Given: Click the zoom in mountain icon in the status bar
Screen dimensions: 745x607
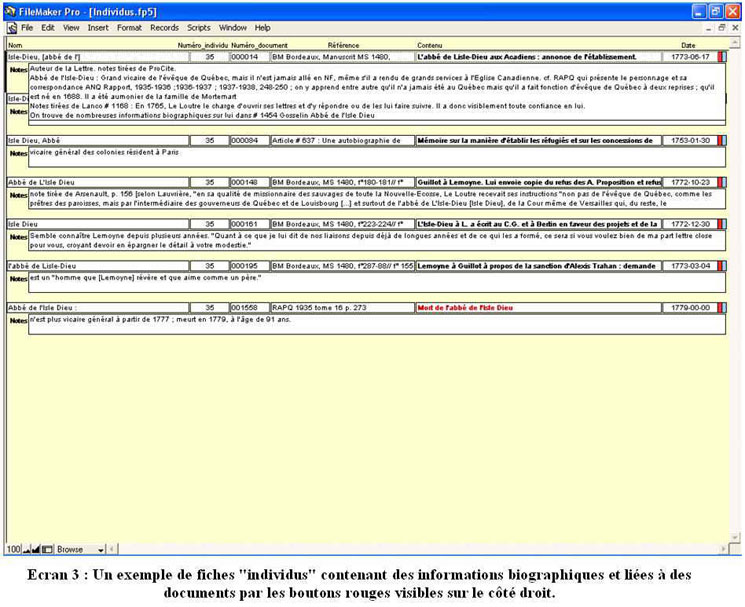Looking at the screenshot, I should (x=36, y=550).
